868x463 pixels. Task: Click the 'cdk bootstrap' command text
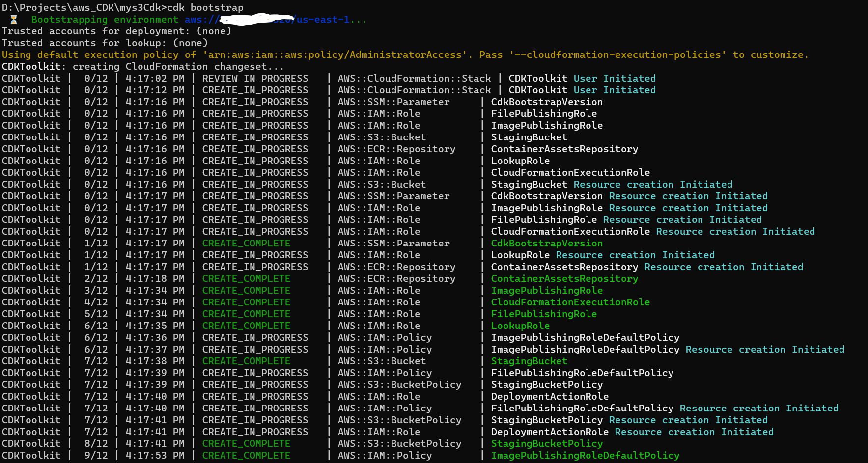pyautogui.click(x=205, y=8)
